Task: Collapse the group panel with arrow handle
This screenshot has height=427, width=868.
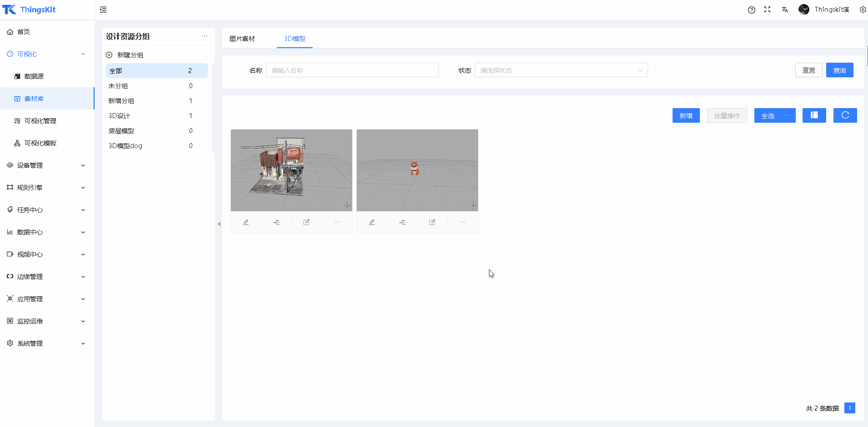Action: [x=219, y=224]
